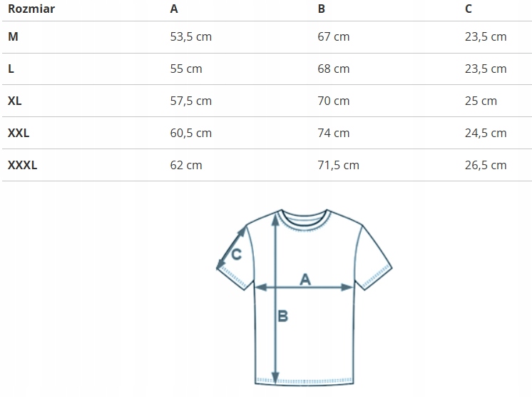Image resolution: width=532 pixels, height=397 pixels.
Task: Select the XL size row label
Action: 15,101
